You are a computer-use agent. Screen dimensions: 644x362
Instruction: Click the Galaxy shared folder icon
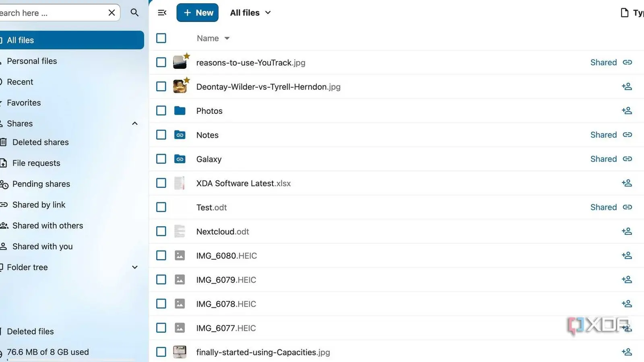coord(180,159)
